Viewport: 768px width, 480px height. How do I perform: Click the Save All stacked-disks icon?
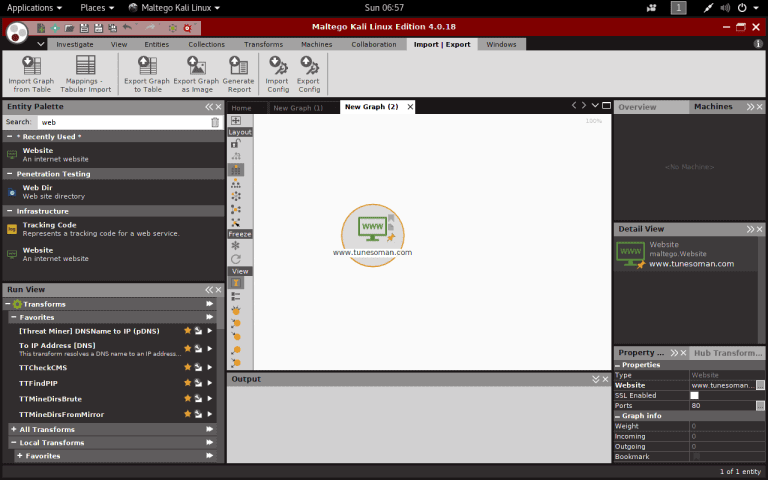[113, 28]
